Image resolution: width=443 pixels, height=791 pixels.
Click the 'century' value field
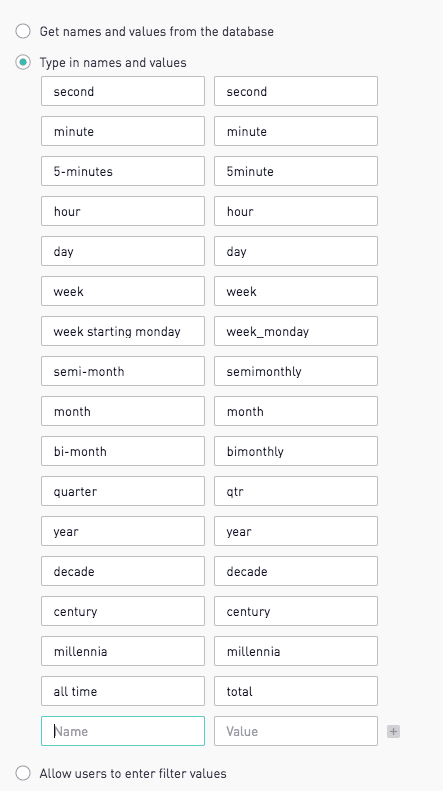[296, 611]
